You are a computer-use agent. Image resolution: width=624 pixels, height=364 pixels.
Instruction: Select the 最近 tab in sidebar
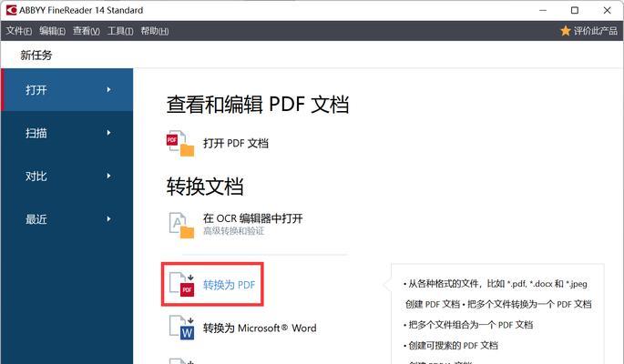point(66,219)
